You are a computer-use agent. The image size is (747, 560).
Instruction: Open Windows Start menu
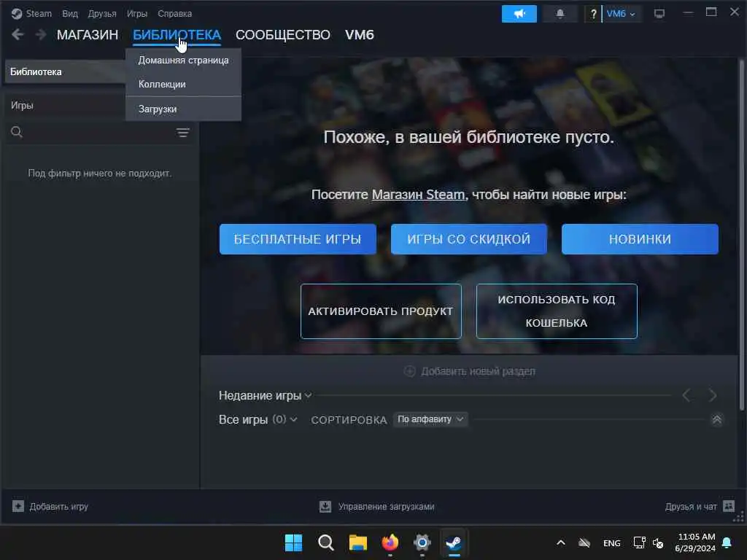click(293, 542)
